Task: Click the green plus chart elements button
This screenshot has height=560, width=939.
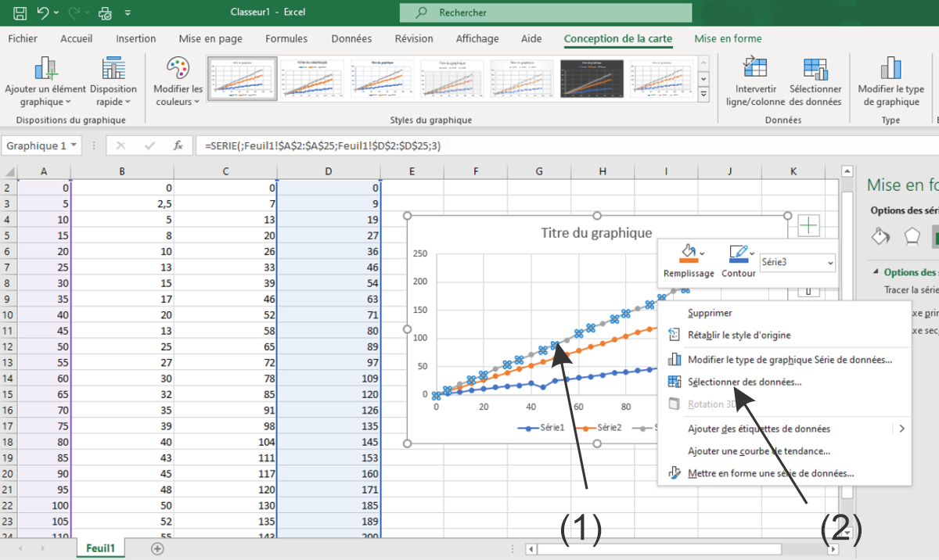Action: (x=808, y=226)
